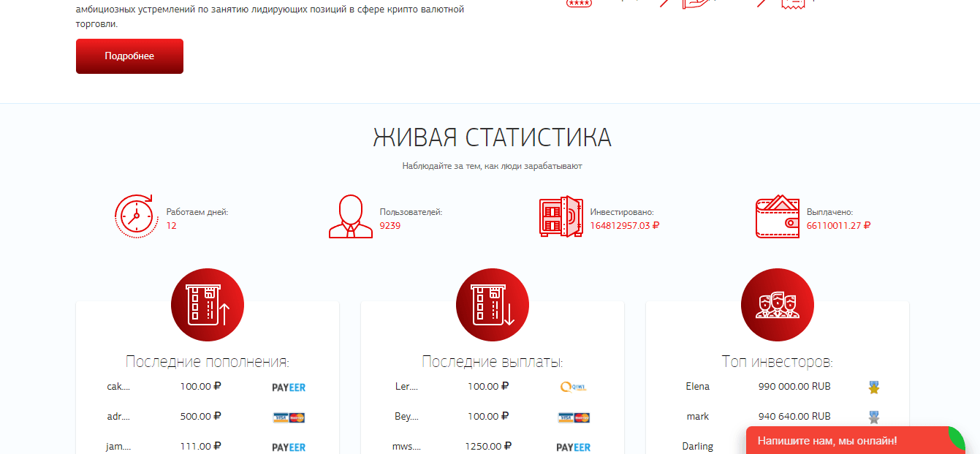Click the Последние выплаты heading
Viewport: 980px width, 454px height.
[493, 362]
